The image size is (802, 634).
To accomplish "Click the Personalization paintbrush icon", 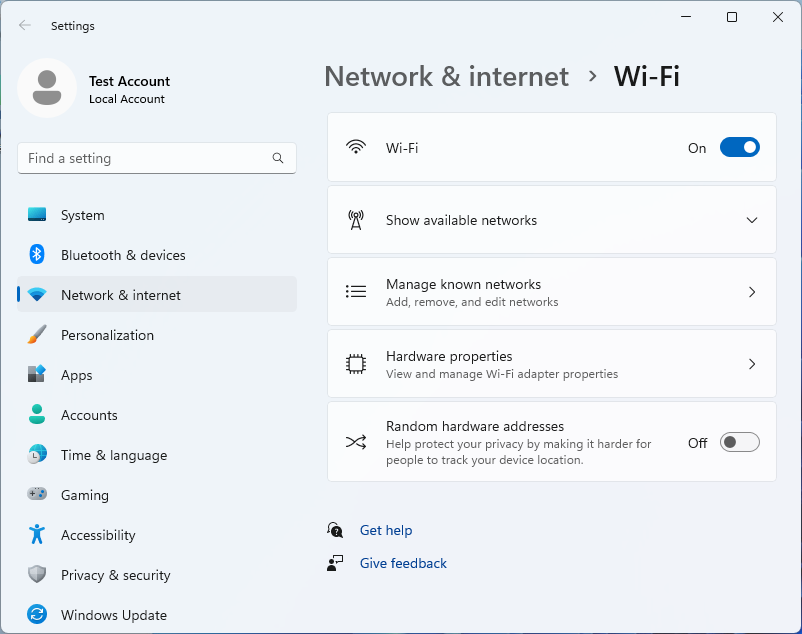I will [x=37, y=334].
